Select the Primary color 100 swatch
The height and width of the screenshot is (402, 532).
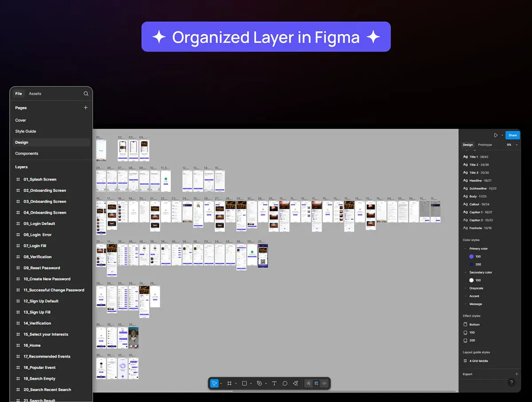pos(471,257)
